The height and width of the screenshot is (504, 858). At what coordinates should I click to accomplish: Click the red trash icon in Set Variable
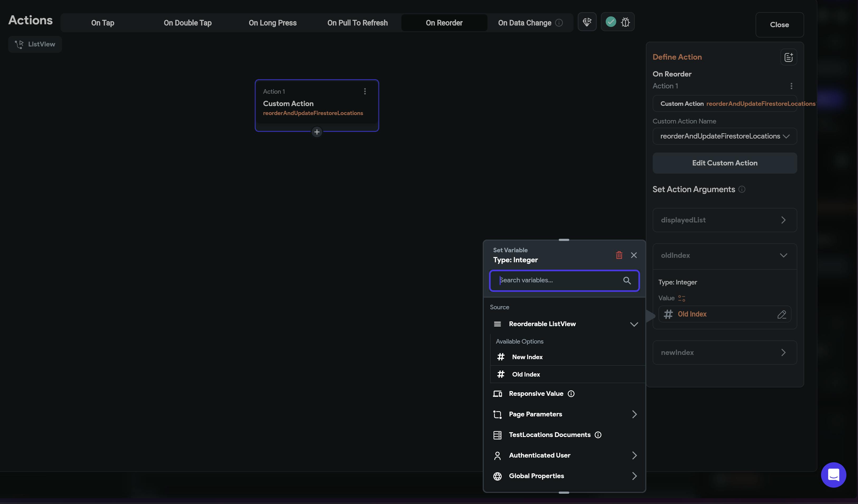[x=619, y=255]
